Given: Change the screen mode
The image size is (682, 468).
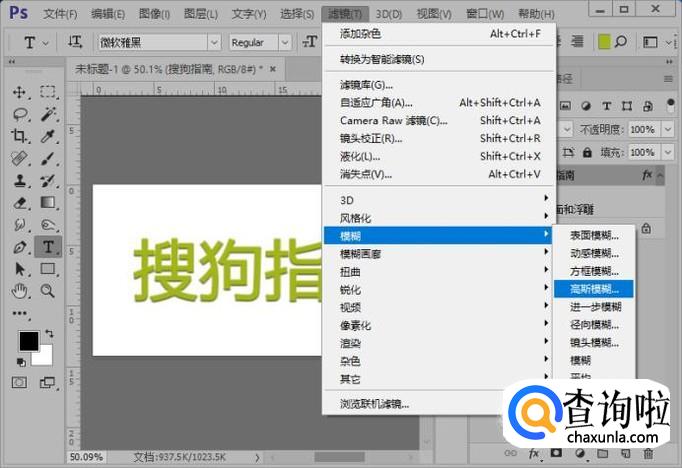Looking at the screenshot, I should tap(47, 382).
